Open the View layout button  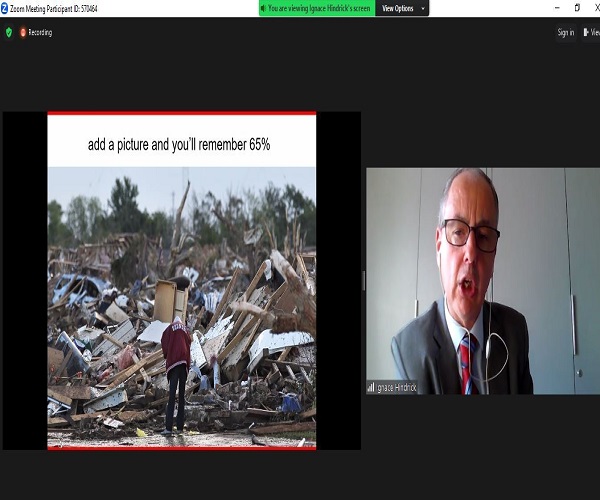tap(591, 33)
